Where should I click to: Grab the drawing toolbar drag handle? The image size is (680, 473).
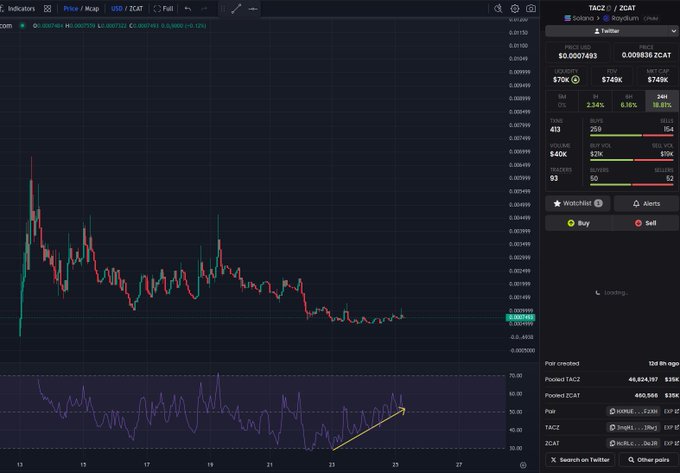click(223, 9)
